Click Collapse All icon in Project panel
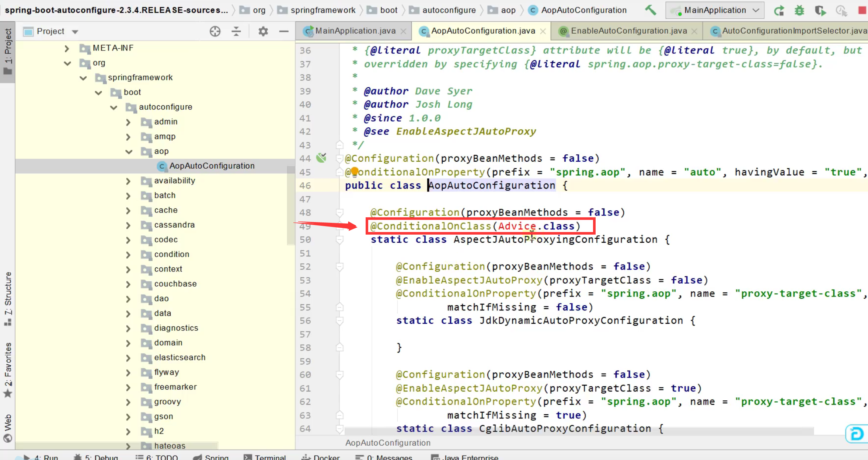This screenshot has width=868, height=460. point(236,31)
